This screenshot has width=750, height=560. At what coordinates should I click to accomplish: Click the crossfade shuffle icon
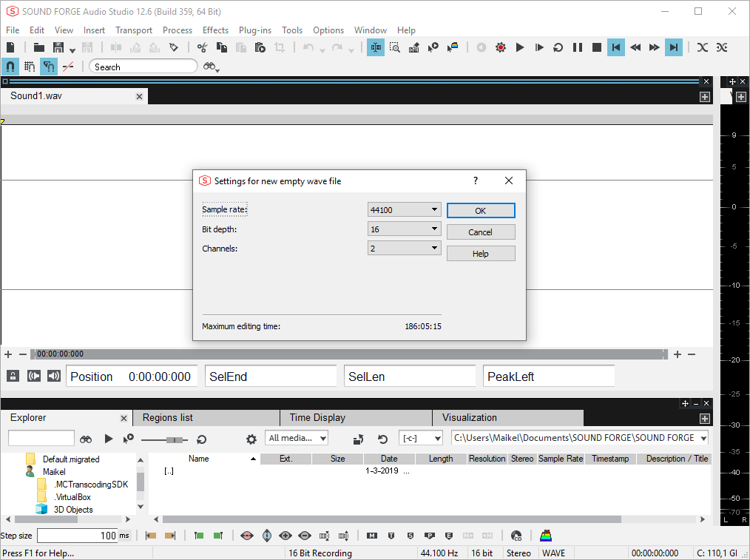702,47
